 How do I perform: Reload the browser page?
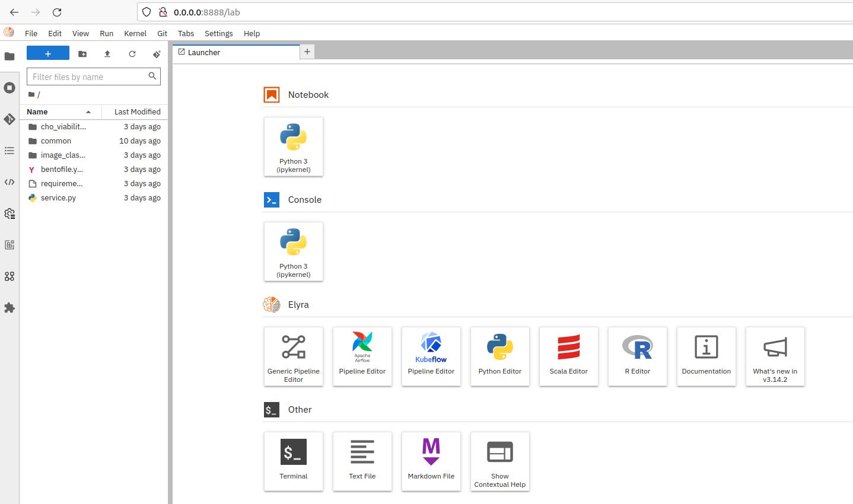click(57, 12)
